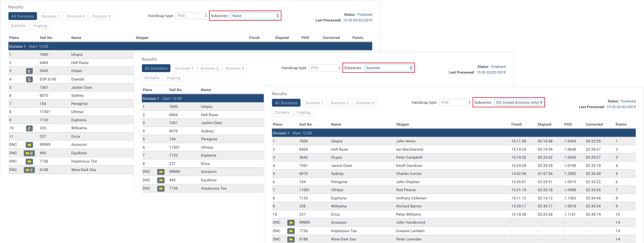
Task: Click Peregrine boat name in SIS panel
Action: coord(339,182)
